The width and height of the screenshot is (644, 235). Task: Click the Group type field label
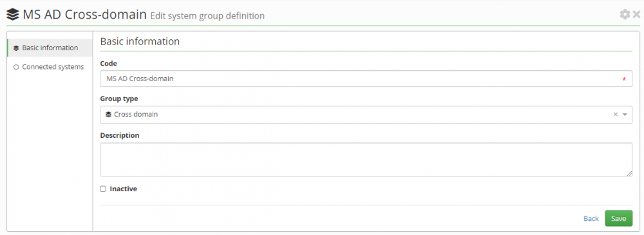coord(119,99)
